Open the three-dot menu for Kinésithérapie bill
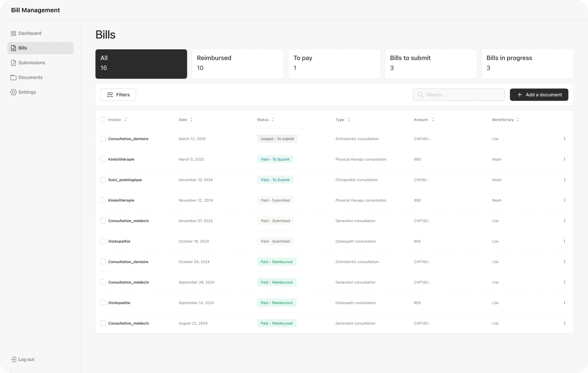 564,159
